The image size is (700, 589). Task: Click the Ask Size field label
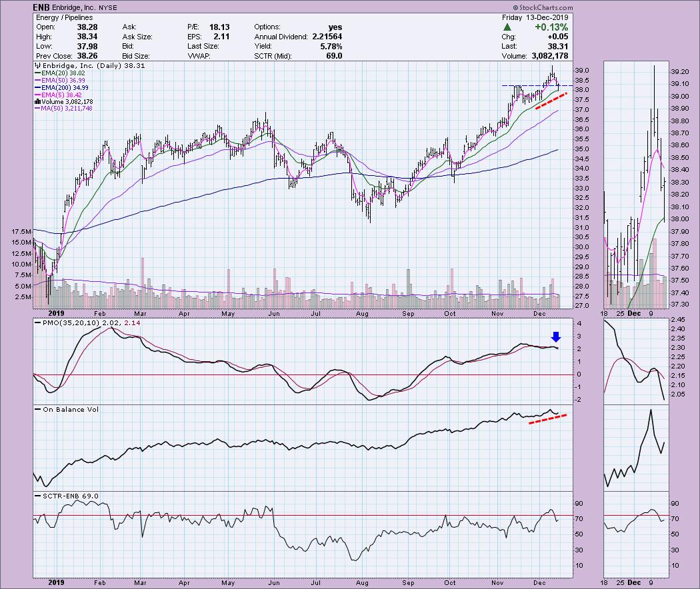[x=137, y=37]
